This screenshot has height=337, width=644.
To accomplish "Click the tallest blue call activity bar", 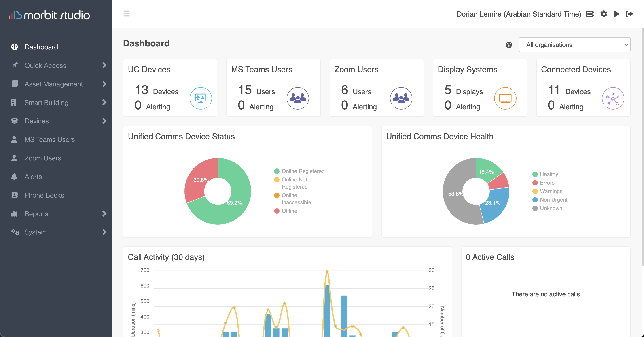I will point(327,311).
